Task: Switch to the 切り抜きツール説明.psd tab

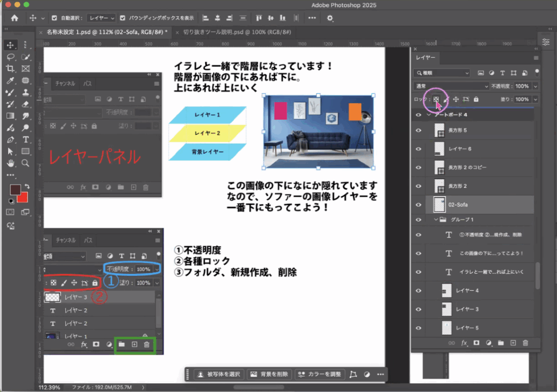Action: point(237,33)
